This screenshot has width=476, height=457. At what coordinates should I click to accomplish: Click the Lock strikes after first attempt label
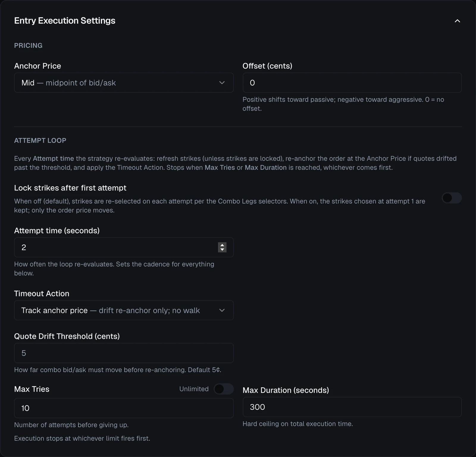point(70,188)
